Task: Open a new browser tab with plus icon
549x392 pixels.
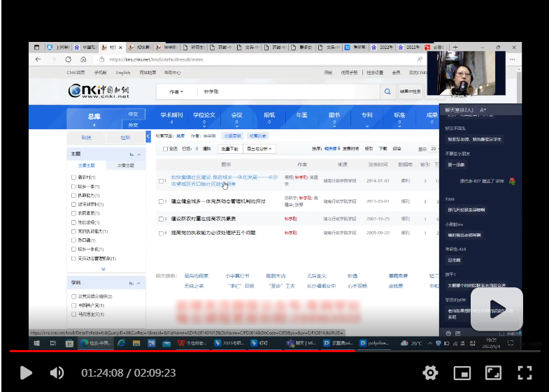Action: click(x=455, y=48)
